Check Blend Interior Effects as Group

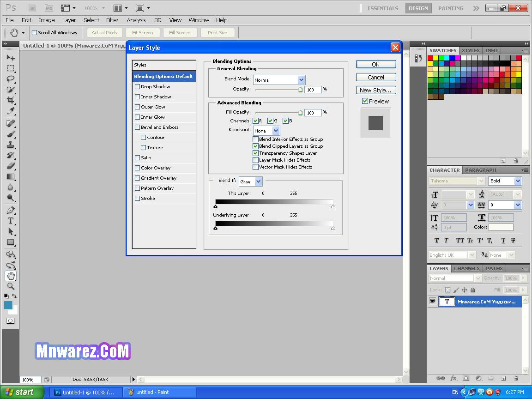click(x=256, y=139)
